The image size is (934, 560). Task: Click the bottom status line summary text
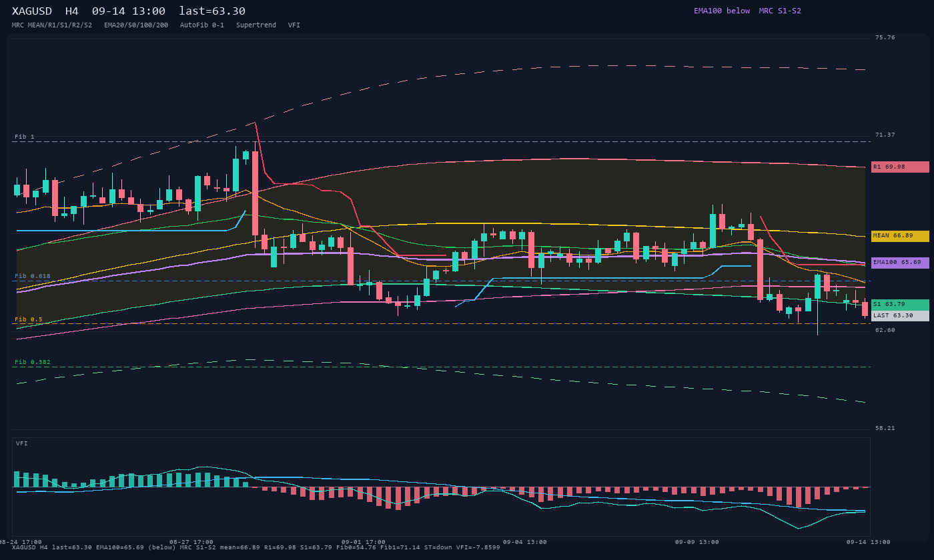tap(256, 547)
